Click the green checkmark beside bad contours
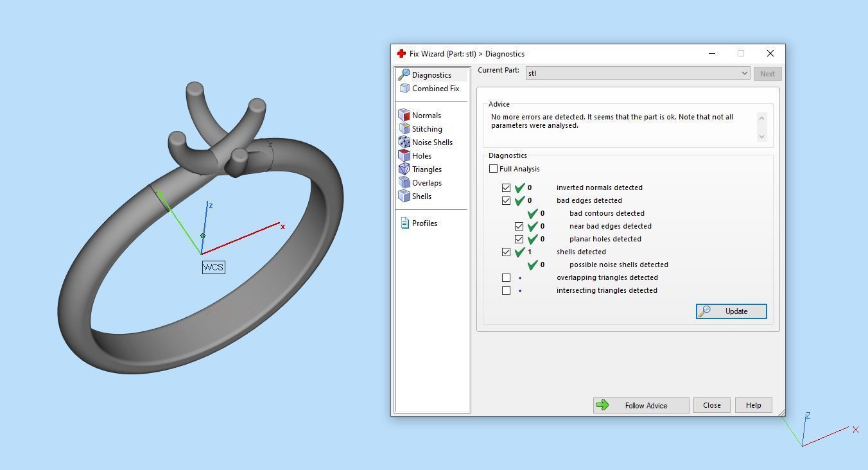The height and width of the screenshot is (470, 868). click(532, 213)
